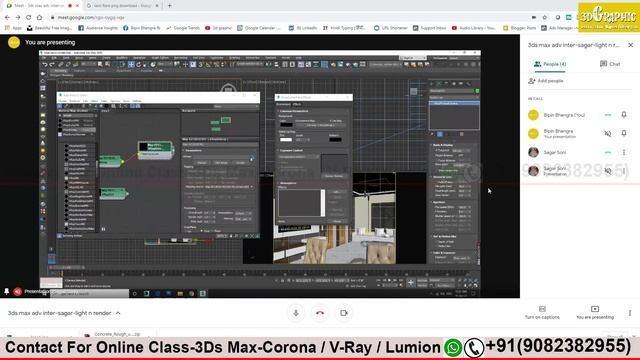The width and height of the screenshot is (640, 360).
Task: Click black ambient swatch in Environment dialog
Action: click(335, 140)
